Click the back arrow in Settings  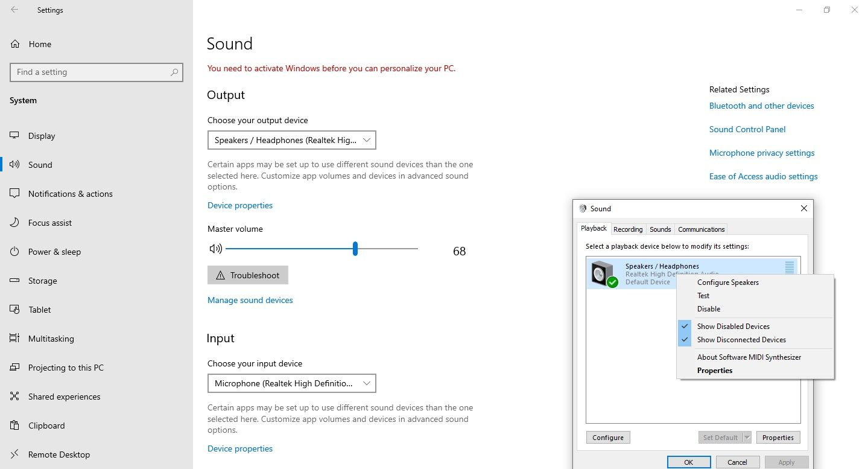click(14, 10)
